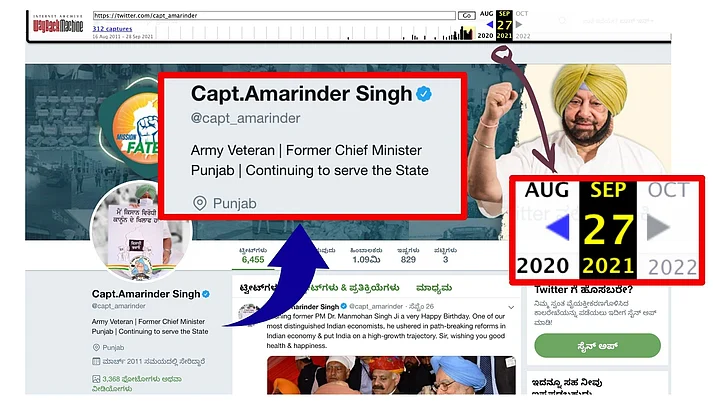
Task: Click the Go button beside the URL field
Action: (x=467, y=16)
